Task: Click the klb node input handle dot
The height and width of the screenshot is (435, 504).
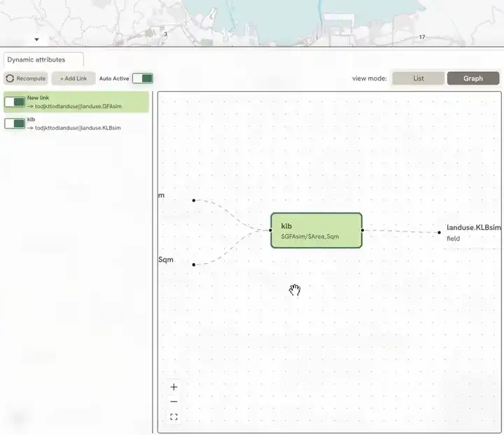Action: pos(270,230)
